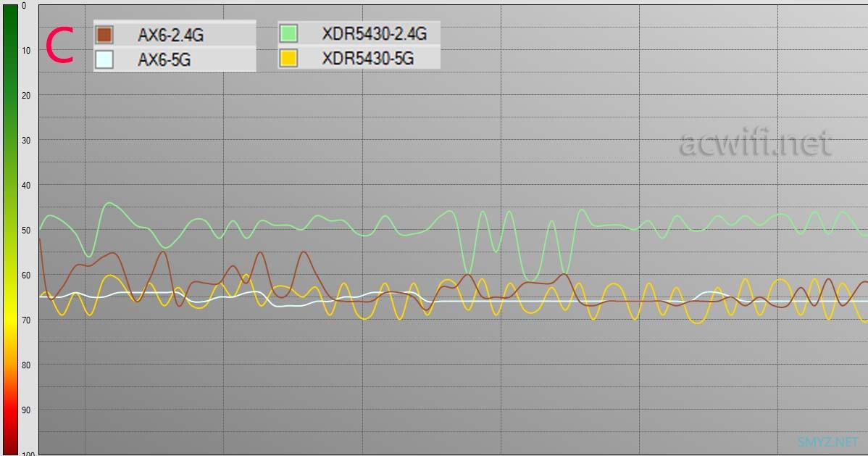Screen dimensions: 868x456
Task: Select the AX6-5G legend label
Action: 164,59
